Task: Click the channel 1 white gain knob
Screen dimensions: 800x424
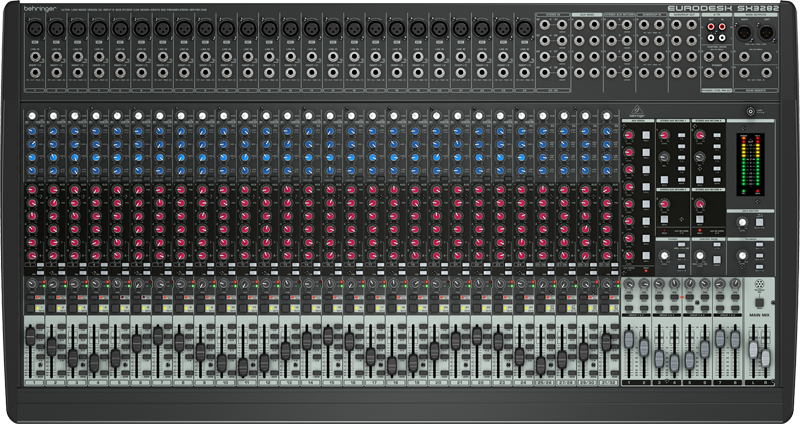Action: (x=32, y=116)
